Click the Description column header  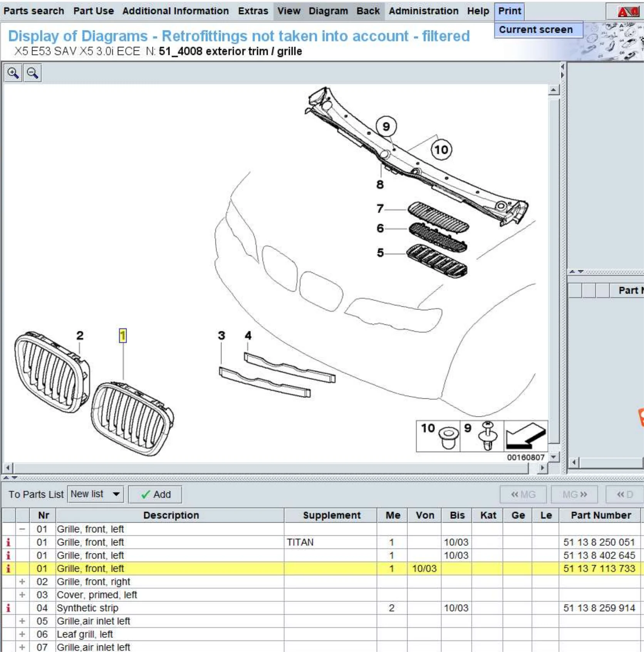point(171,515)
